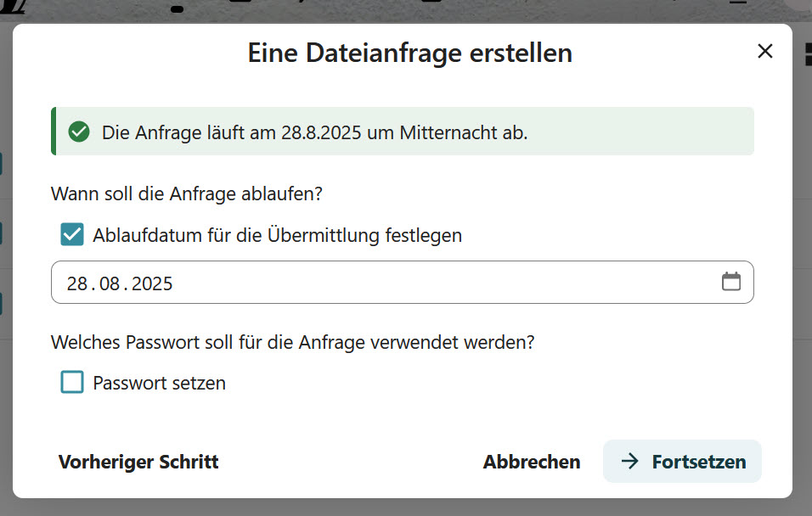Cancel the request with Abbrechen
The image size is (812, 516).
(x=532, y=462)
